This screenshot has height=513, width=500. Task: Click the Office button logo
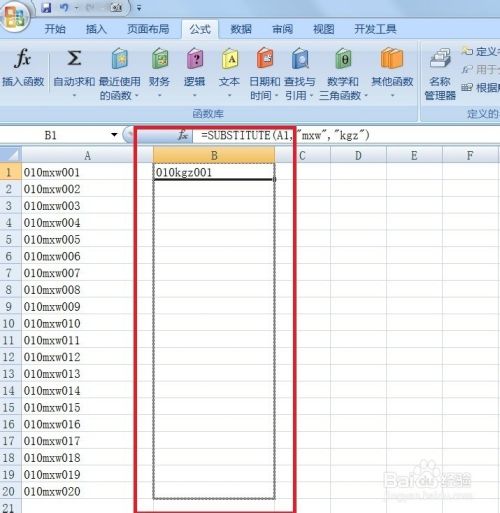point(15,16)
